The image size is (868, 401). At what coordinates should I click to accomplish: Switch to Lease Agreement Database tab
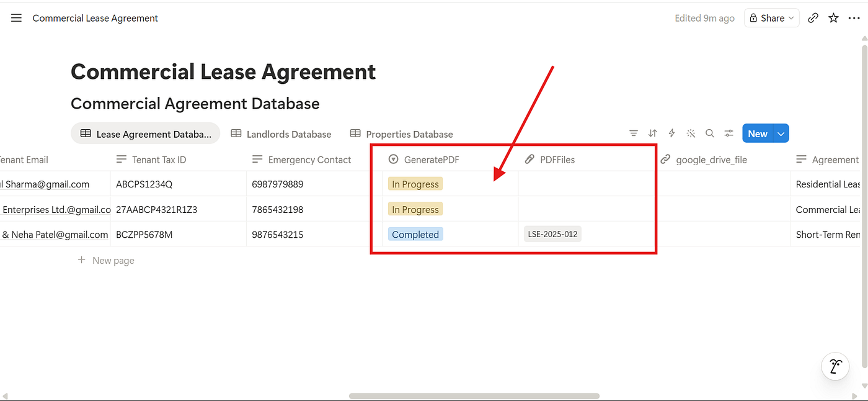coord(146,133)
